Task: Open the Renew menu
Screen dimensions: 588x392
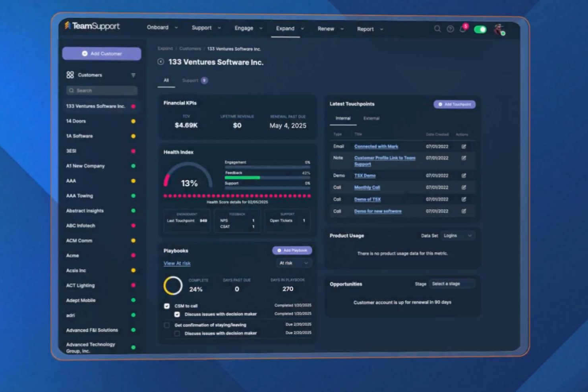Action: pyautogui.click(x=330, y=29)
